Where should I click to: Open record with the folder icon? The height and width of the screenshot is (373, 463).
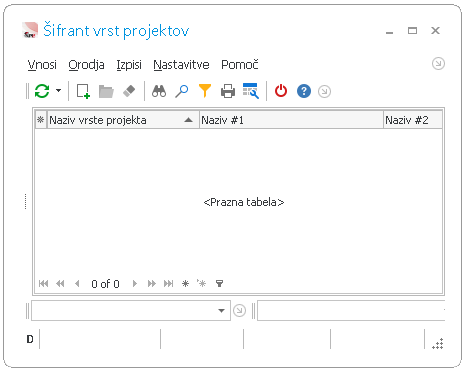click(106, 91)
